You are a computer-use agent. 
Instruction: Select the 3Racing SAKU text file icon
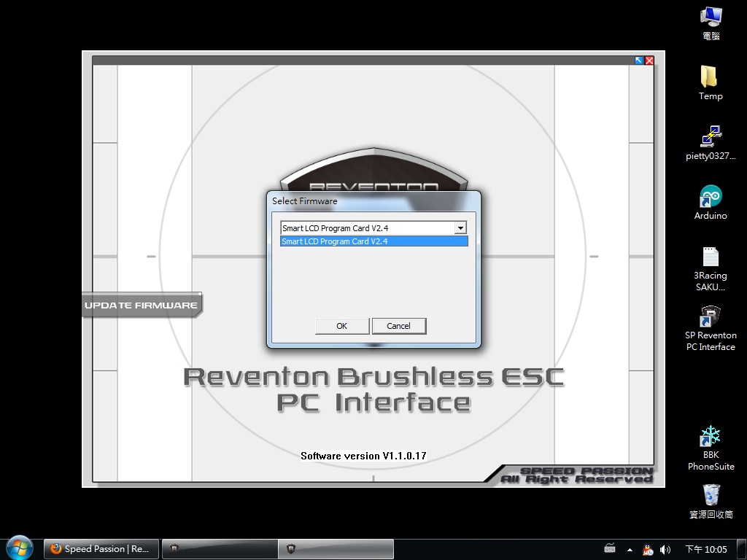point(711,268)
